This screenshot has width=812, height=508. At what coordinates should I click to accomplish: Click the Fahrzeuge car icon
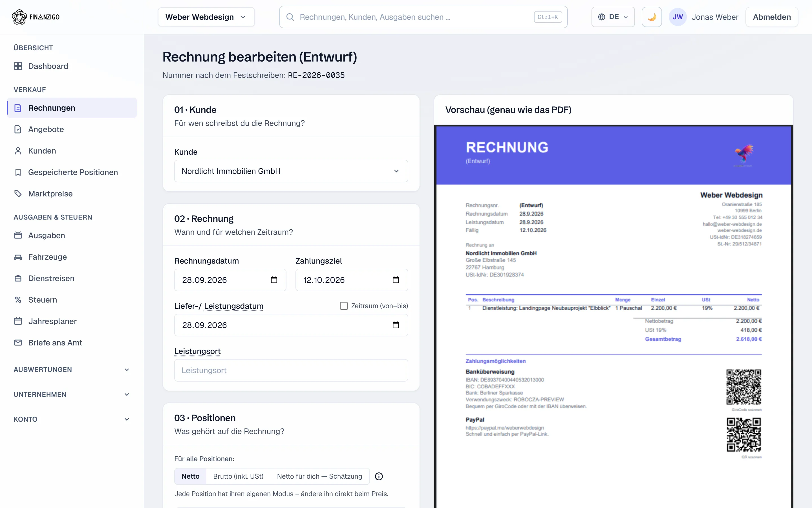pyautogui.click(x=18, y=257)
